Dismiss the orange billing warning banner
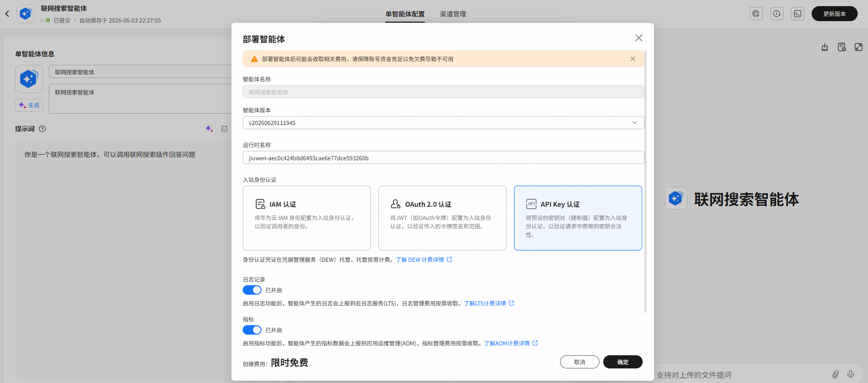 point(633,59)
